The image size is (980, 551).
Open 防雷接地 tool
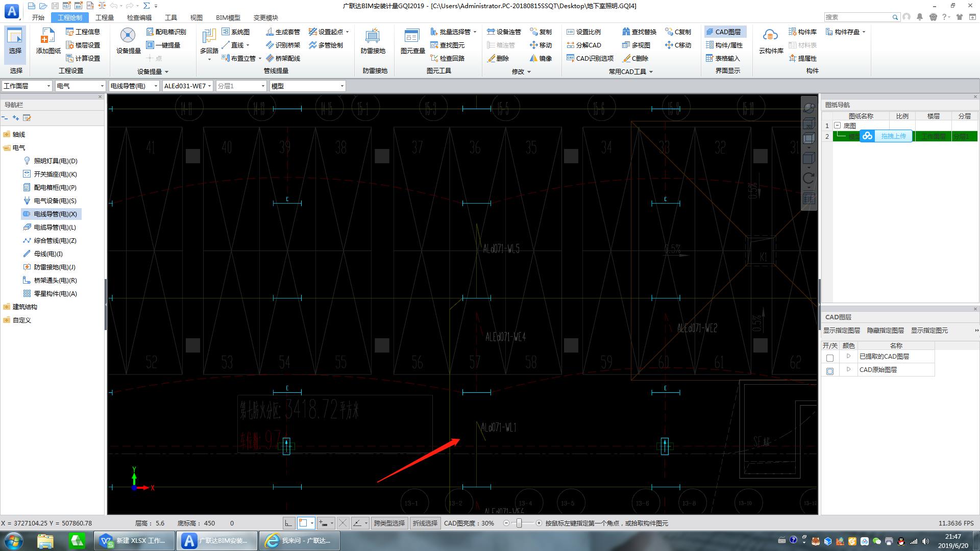[373, 42]
